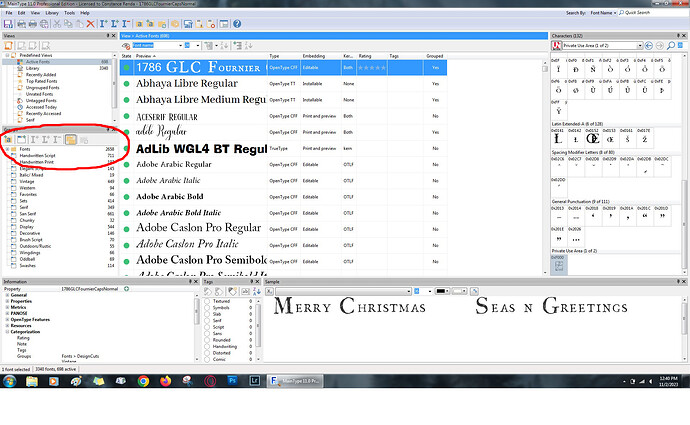Click the first icon in the Groups toolbar
Image resolution: width=690 pixels, height=425 pixels.
8,138
